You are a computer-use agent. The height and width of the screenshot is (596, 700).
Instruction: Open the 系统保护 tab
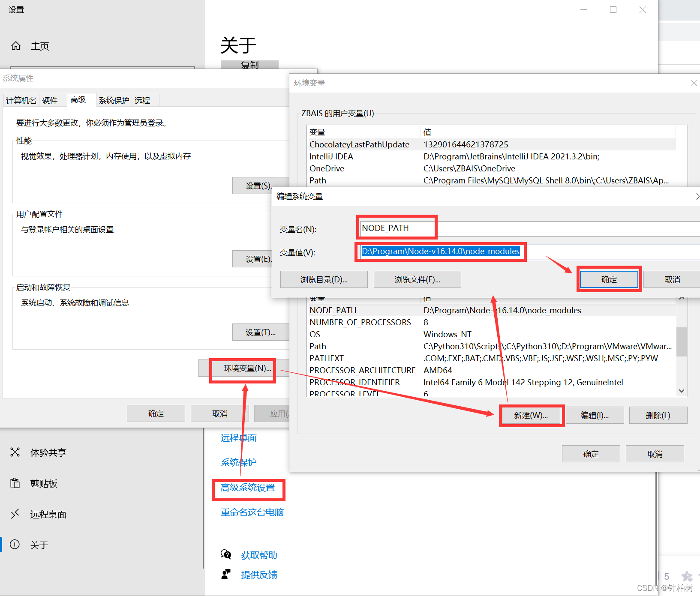(114, 100)
